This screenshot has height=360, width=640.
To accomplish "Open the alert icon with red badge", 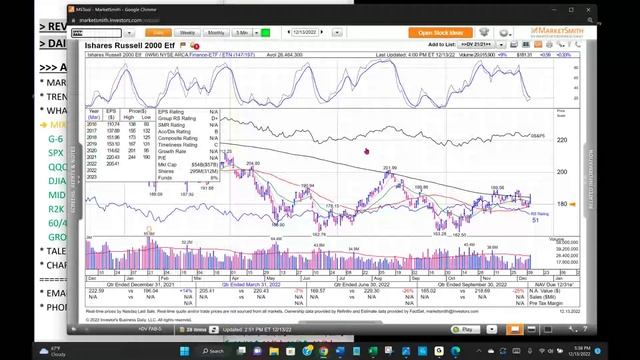I will (194, 46).
